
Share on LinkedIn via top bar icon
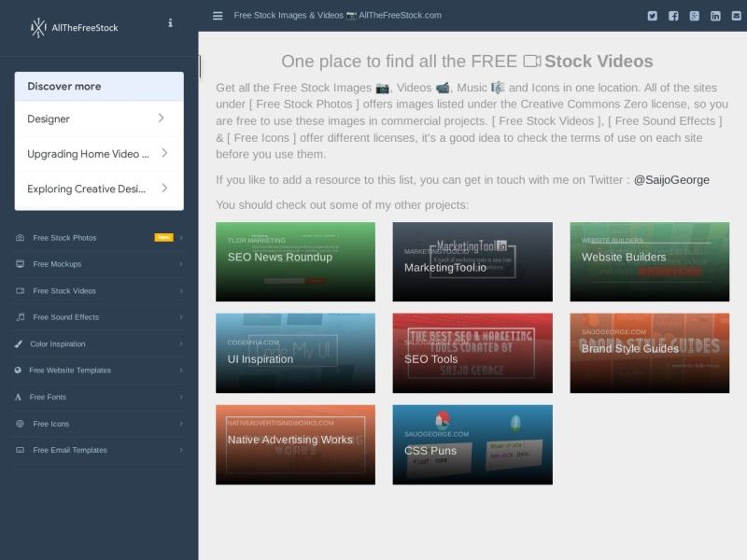coord(715,16)
